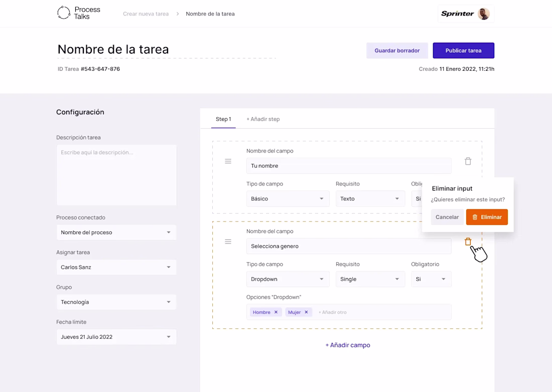
Task: Click the task description text area
Action: [x=116, y=175]
